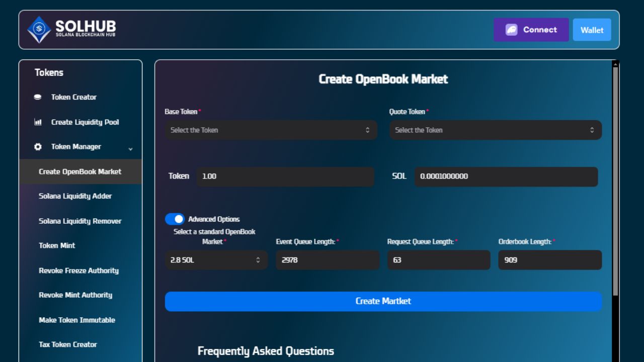The width and height of the screenshot is (644, 362).
Task: Open the Quote Token dropdown
Action: point(495,130)
